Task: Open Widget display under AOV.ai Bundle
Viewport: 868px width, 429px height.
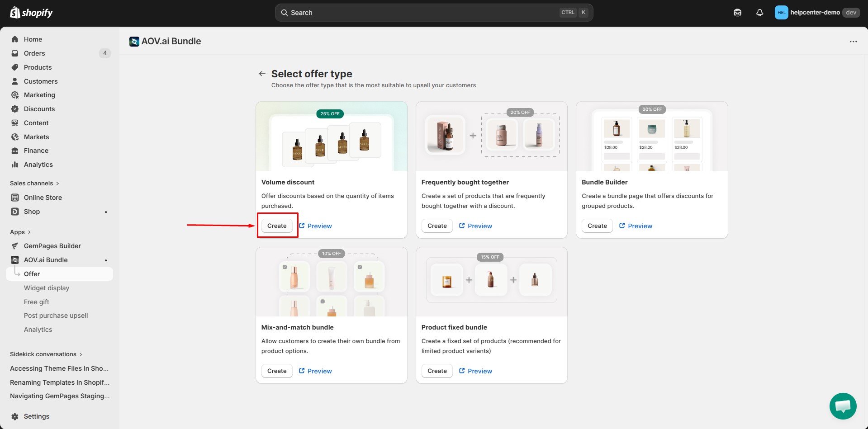Action: coord(47,288)
